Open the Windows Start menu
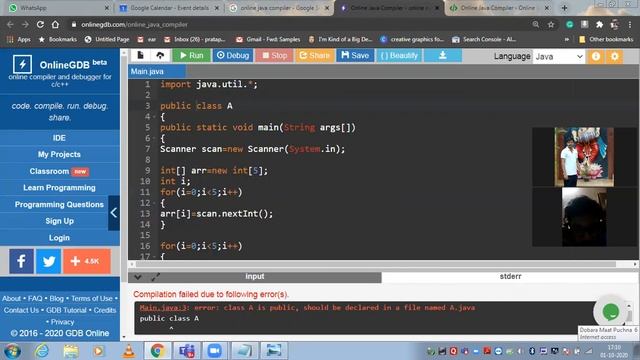The height and width of the screenshot is (360, 640). pos(12,351)
